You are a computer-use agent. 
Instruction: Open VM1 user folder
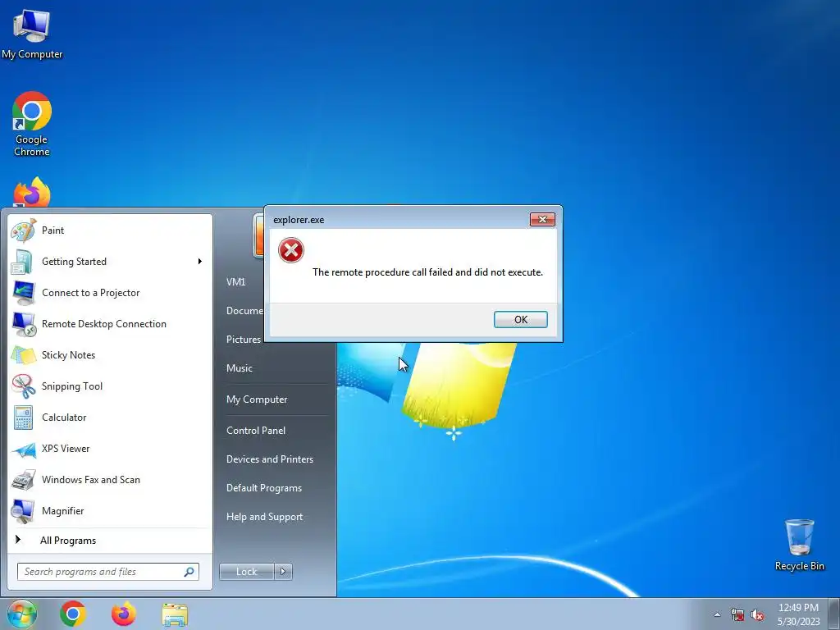pos(235,282)
